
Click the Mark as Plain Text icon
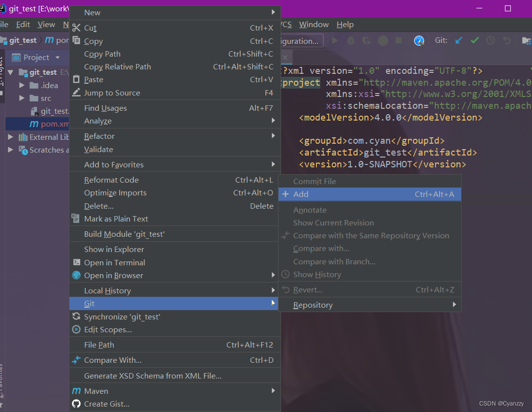point(76,218)
